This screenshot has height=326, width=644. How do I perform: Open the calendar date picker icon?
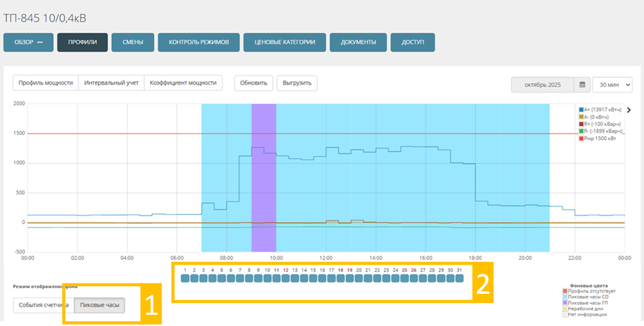pyautogui.click(x=582, y=85)
